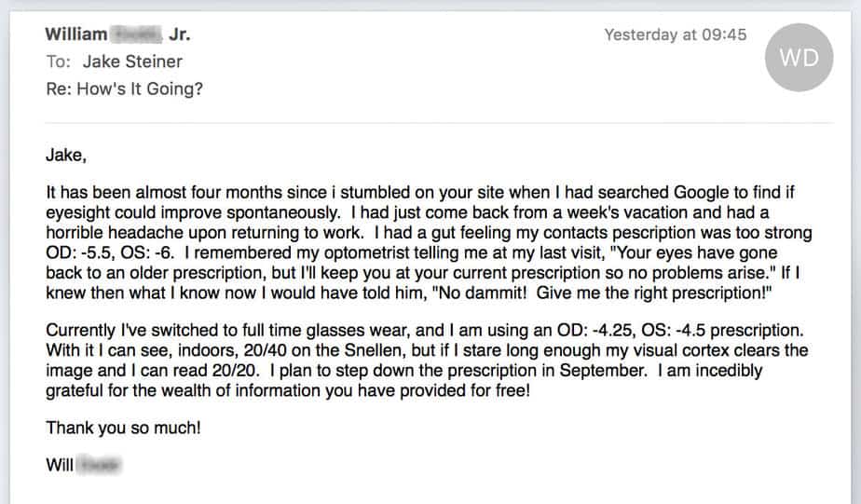Click the text 'OD: -5.5, OS: -6.'
The height and width of the screenshot is (504, 861).
[x=110, y=252]
